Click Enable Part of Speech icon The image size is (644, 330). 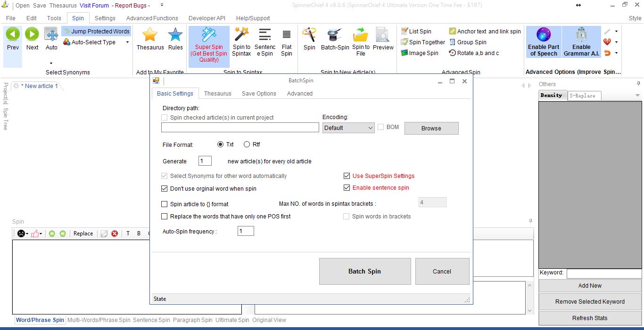pos(544,35)
